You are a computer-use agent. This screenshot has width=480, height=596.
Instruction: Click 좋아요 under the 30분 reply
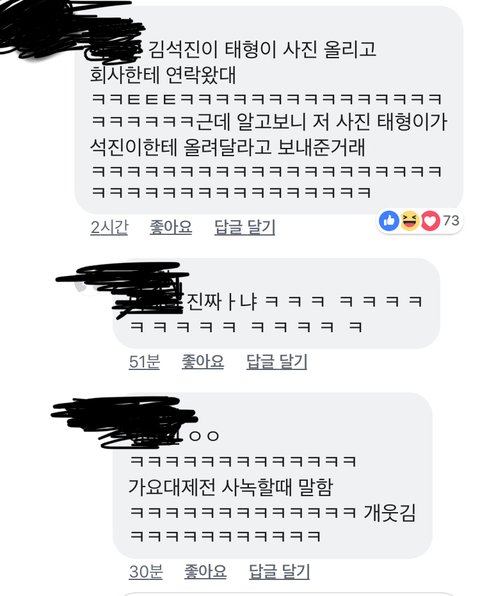coord(205,571)
